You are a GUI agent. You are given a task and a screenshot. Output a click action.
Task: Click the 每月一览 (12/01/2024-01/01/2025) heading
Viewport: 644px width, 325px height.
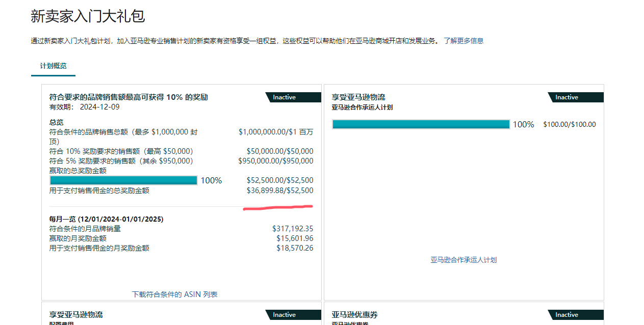tap(106, 219)
